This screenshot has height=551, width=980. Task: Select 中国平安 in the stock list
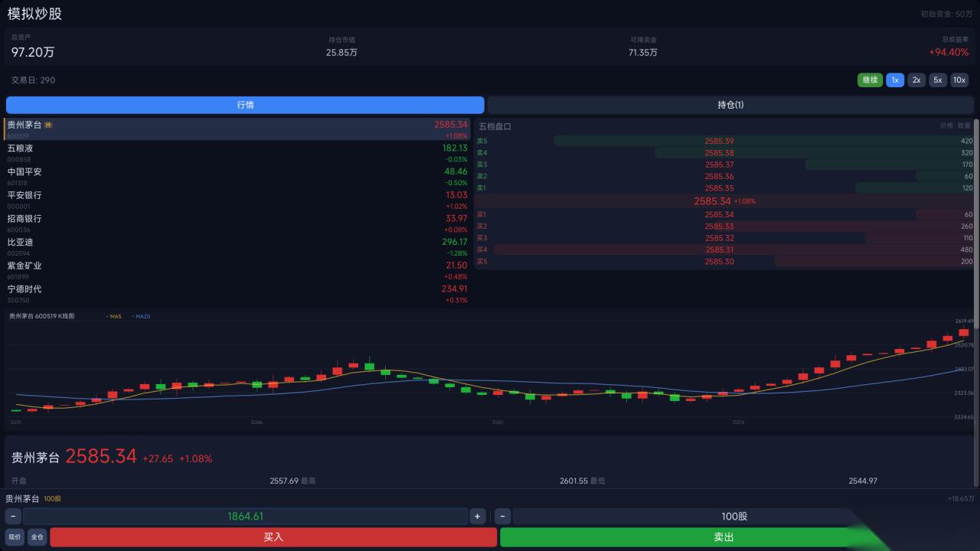click(x=237, y=177)
